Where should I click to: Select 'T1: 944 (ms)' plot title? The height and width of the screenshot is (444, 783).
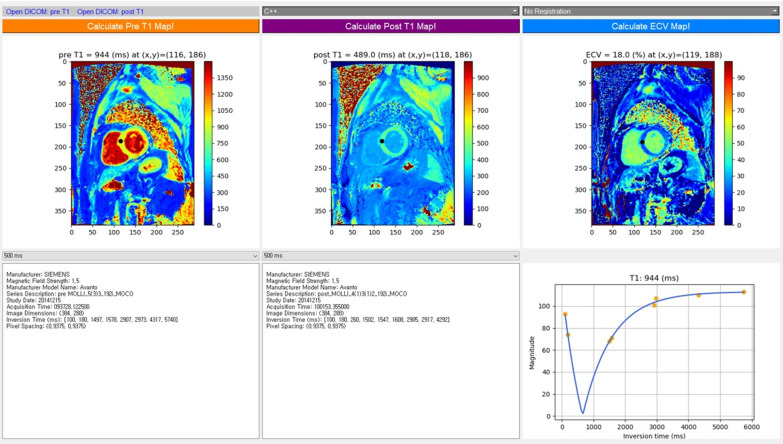coord(654,278)
